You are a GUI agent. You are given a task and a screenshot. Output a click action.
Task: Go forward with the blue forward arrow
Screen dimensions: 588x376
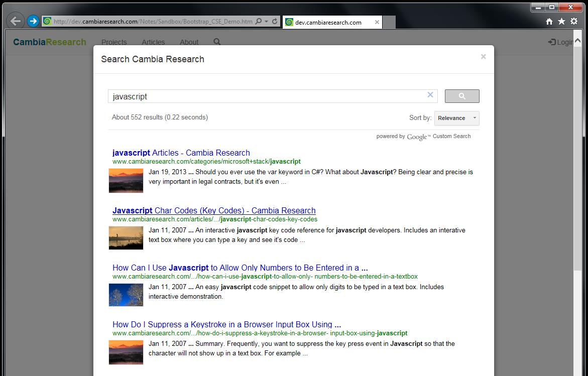(33, 22)
